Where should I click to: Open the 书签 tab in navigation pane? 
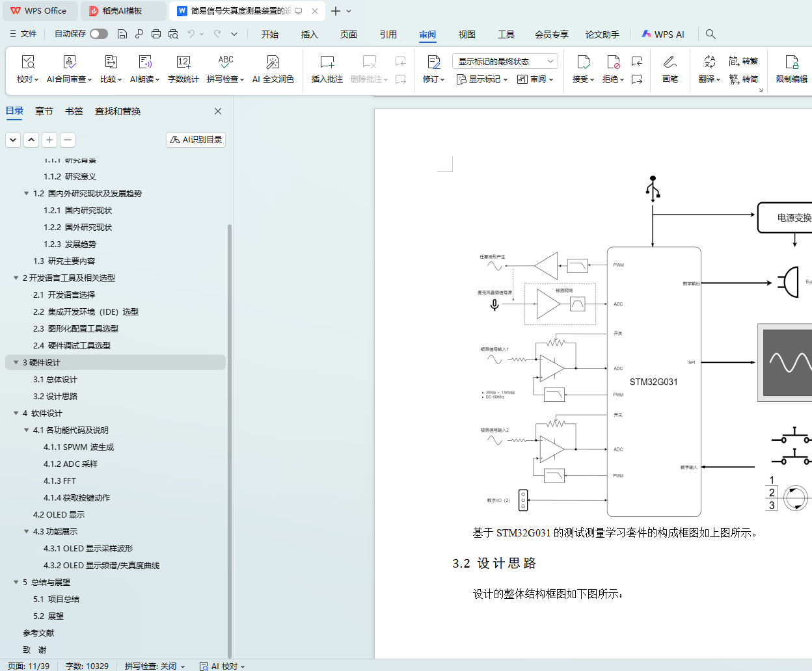pyautogui.click(x=74, y=111)
